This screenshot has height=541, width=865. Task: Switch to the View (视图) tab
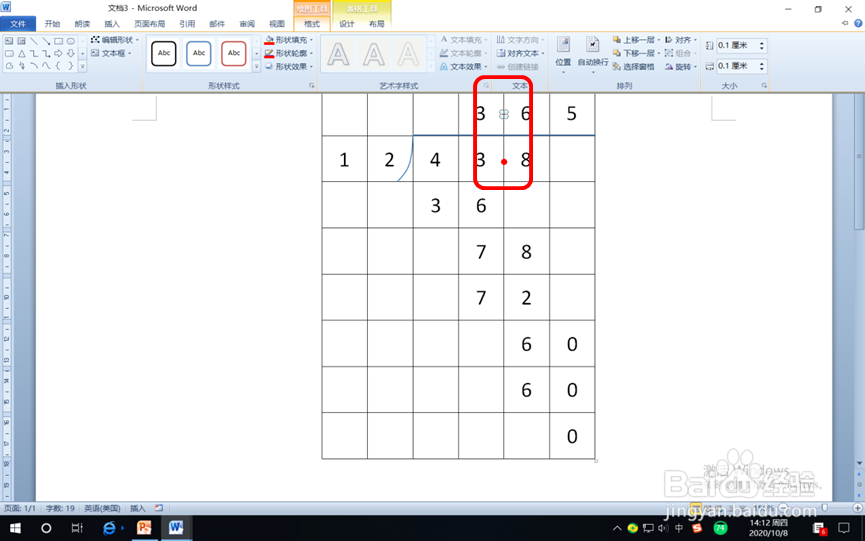[277, 24]
